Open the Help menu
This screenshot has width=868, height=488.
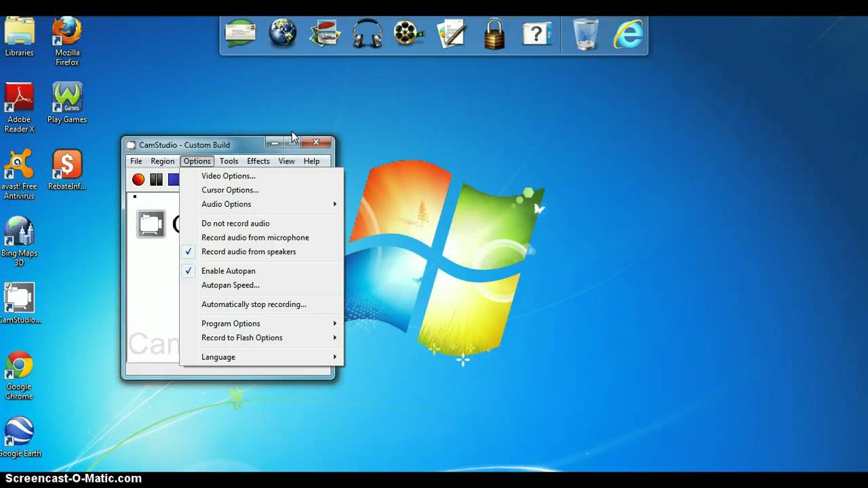point(312,161)
